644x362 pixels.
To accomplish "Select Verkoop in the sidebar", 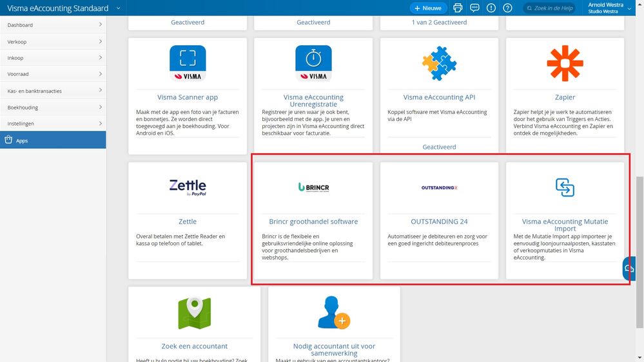I will (x=53, y=41).
